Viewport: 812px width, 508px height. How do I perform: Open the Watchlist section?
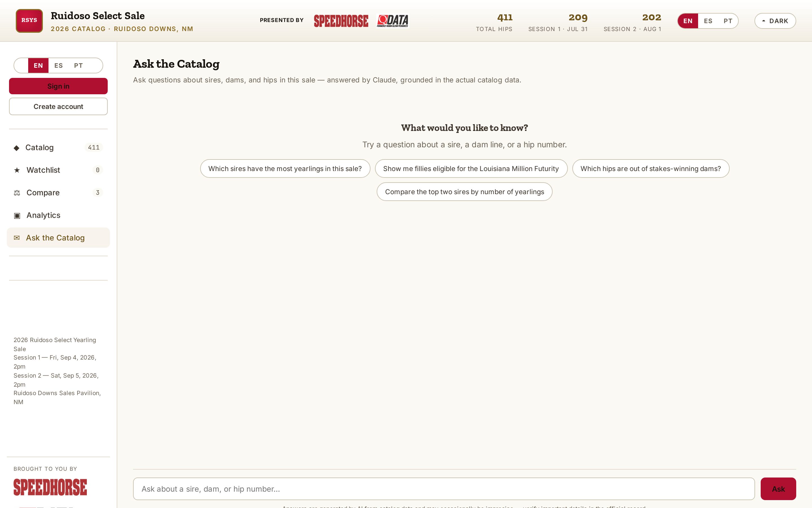tap(58, 170)
